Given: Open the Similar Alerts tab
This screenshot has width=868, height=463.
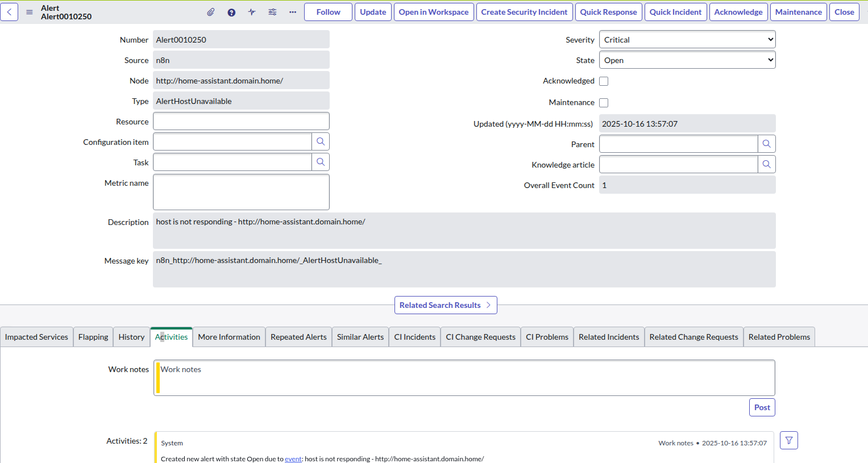Looking at the screenshot, I should (360, 337).
